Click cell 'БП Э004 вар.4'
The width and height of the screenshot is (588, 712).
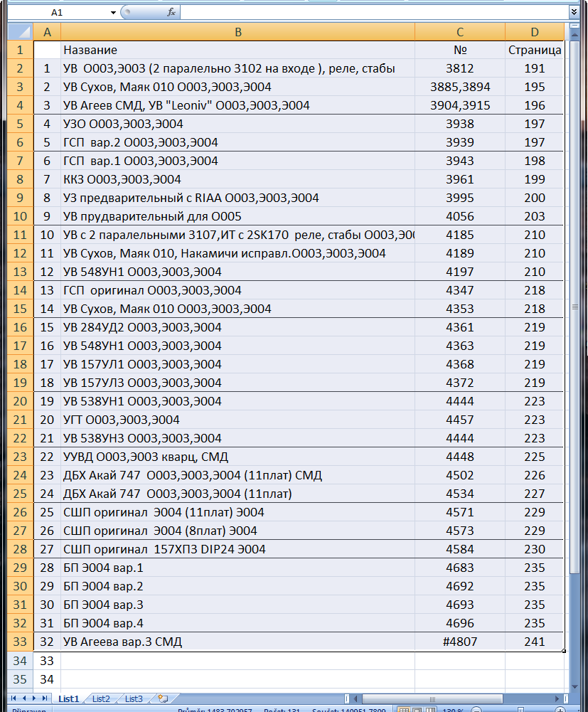pyautogui.click(x=238, y=624)
